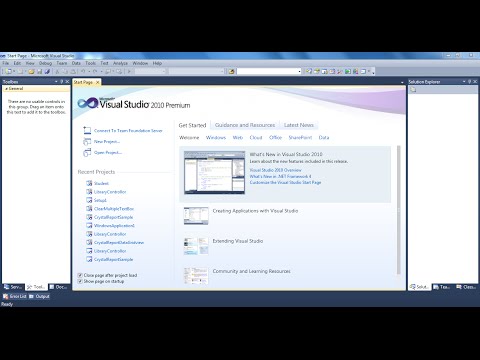Open recent project Student
The width and height of the screenshot is (480, 360).
pyautogui.click(x=101, y=183)
